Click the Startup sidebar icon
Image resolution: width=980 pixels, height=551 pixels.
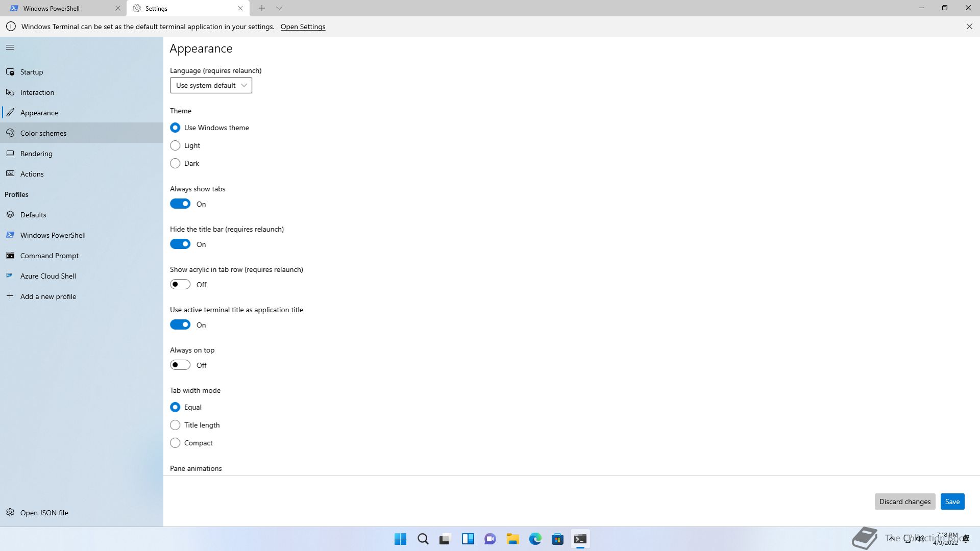click(x=10, y=72)
